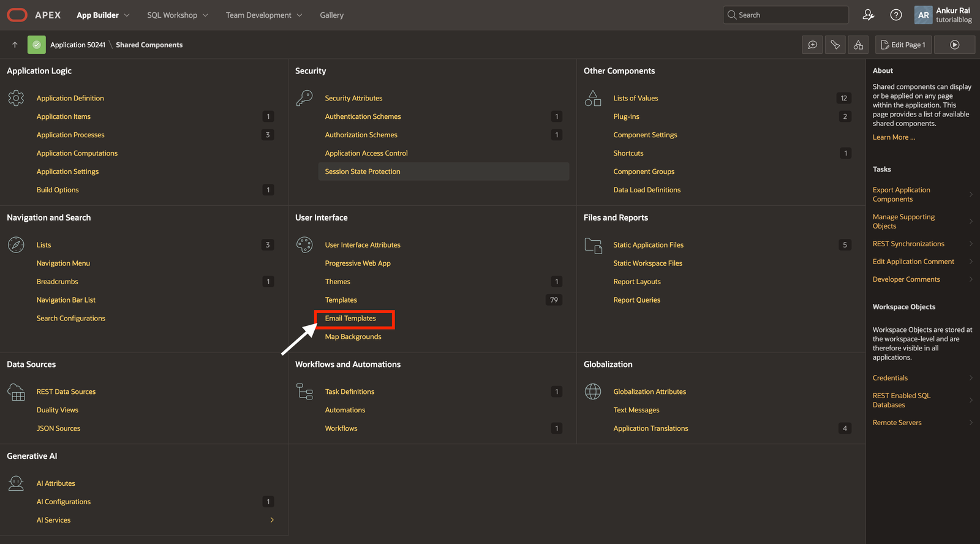Open the Shared Components shapes icon
The width and height of the screenshot is (980, 544).
pyautogui.click(x=858, y=45)
